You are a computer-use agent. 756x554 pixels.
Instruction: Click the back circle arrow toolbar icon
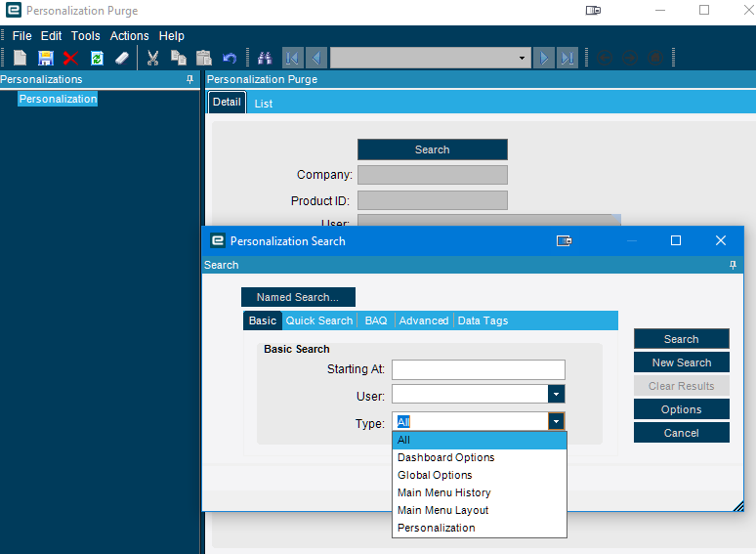605,58
